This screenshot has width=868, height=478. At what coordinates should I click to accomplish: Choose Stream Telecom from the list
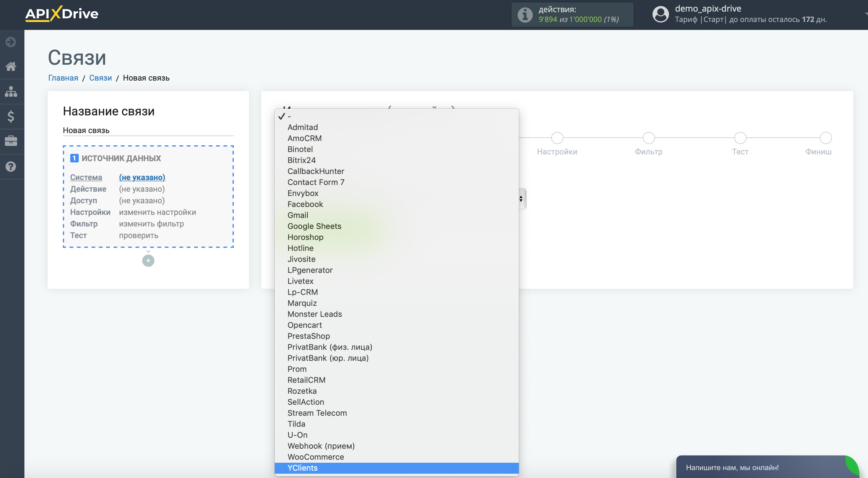(x=396, y=413)
